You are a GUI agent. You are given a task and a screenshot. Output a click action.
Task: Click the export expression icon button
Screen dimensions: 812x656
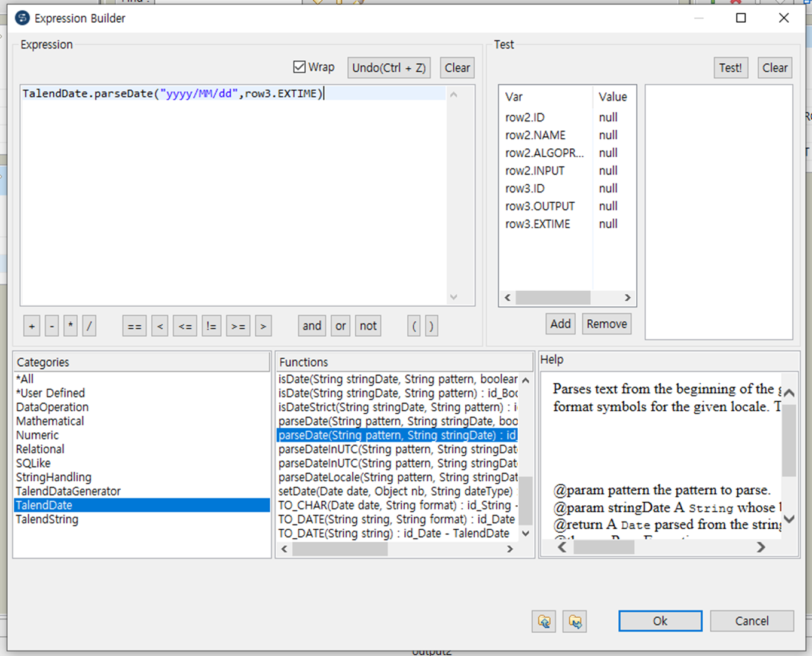[x=575, y=621]
